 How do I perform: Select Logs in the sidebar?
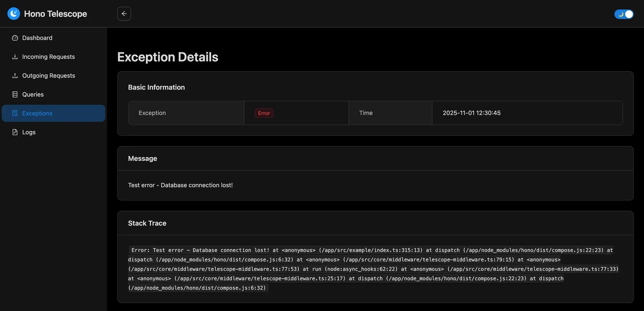click(x=29, y=132)
